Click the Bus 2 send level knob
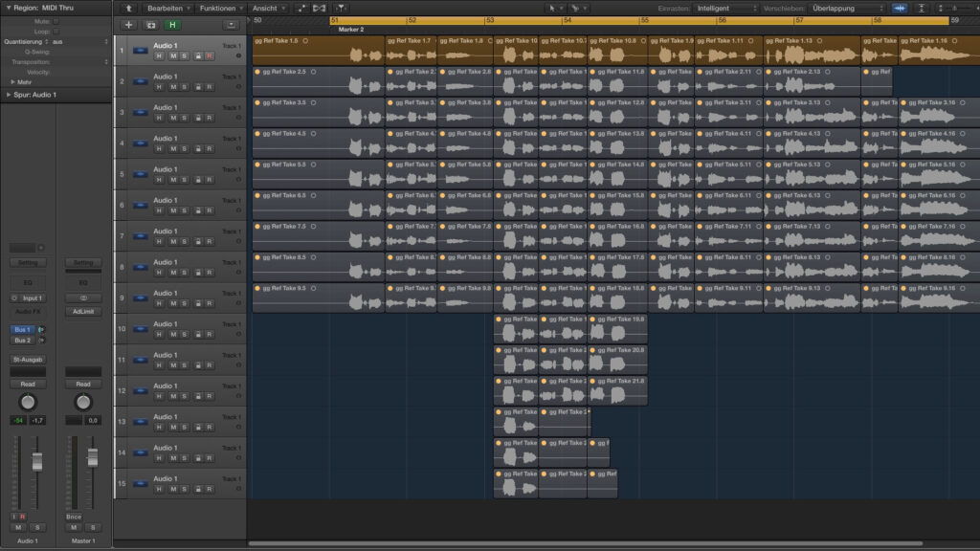 coord(42,341)
